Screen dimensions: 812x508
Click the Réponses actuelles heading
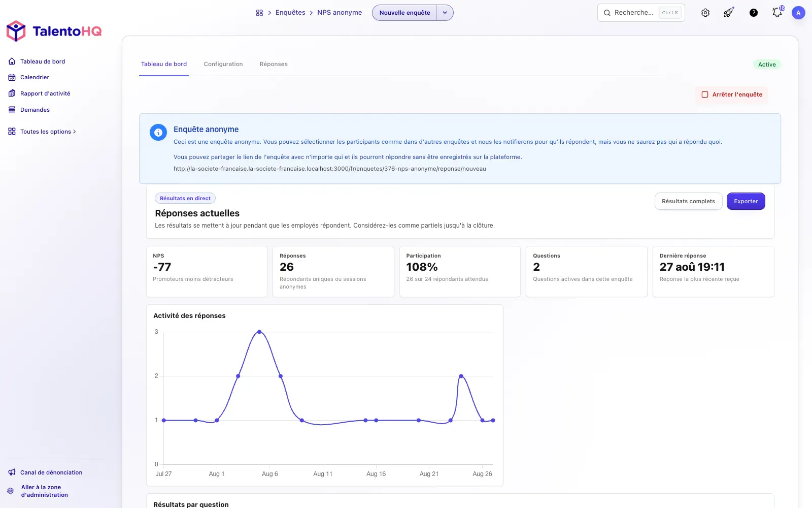[x=197, y=213]
